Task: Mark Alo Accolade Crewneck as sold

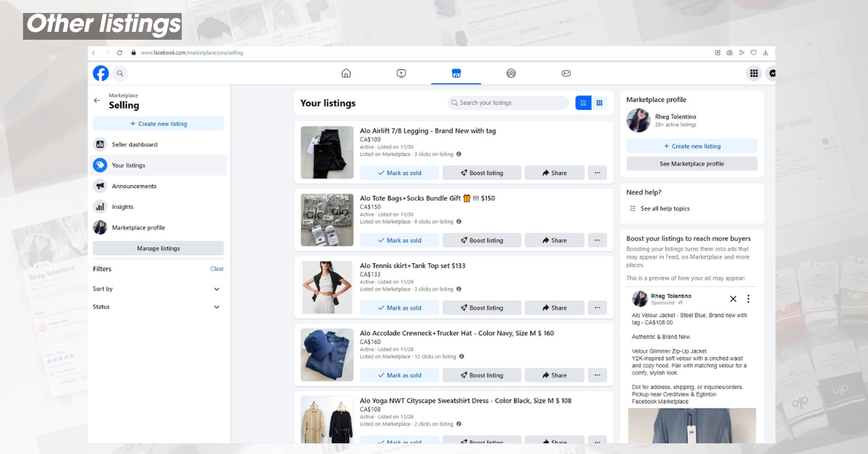Action: [399, 375]
